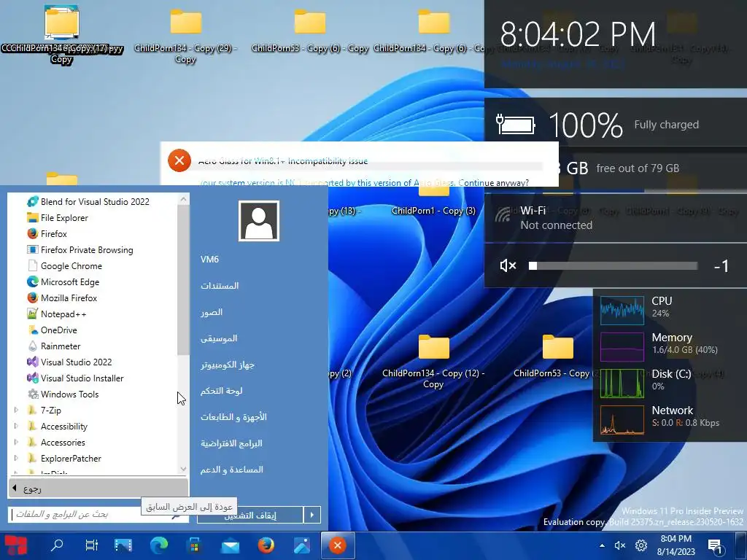Open the notification center icon
The image size is (747, 560).
[x=715, y=546]
